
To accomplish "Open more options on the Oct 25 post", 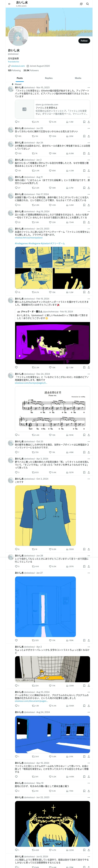I will 89,441.
